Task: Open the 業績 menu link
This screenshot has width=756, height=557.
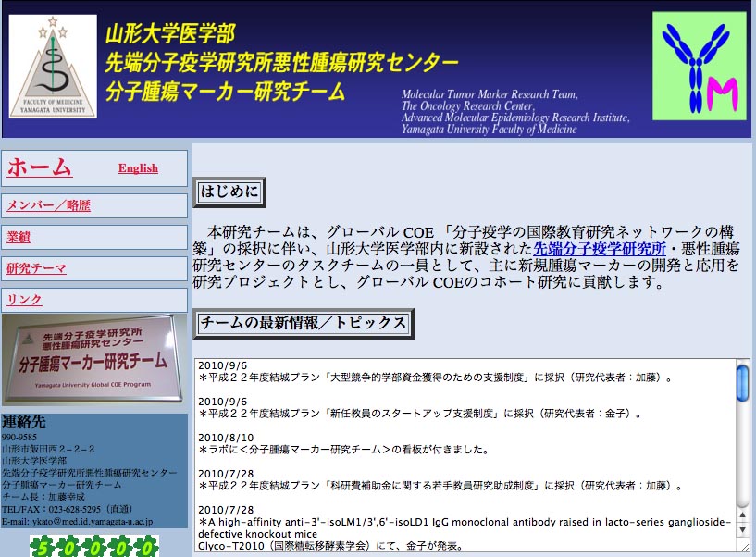Action: click(19, 237)
